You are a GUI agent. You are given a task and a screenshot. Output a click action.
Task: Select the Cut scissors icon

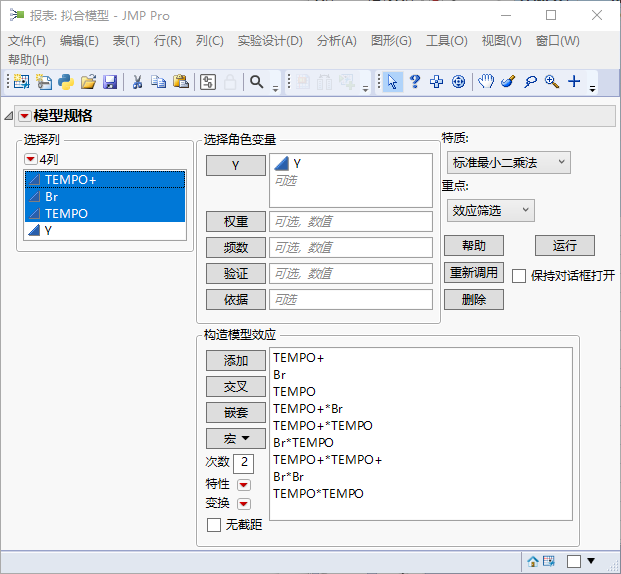pyautogui.click(x=137, y=82)
